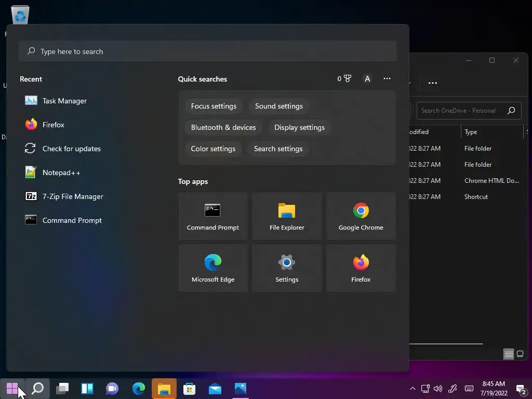Open Mail app on the taskbar
532x399 pixels.
point(215,389)
